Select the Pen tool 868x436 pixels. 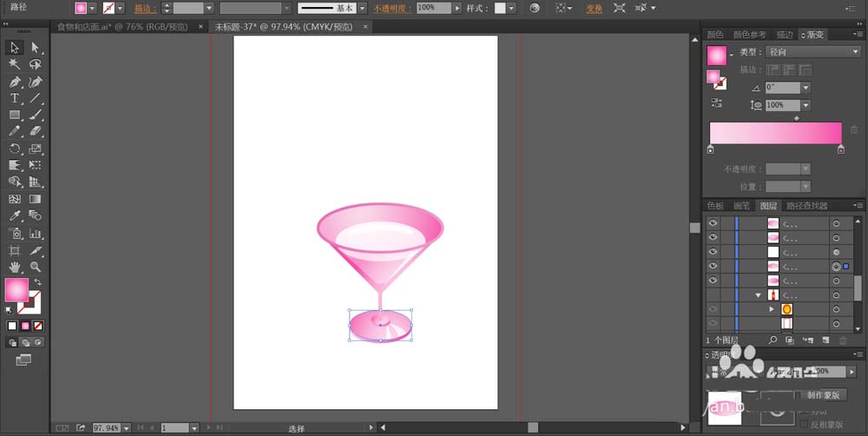(15, 82)
